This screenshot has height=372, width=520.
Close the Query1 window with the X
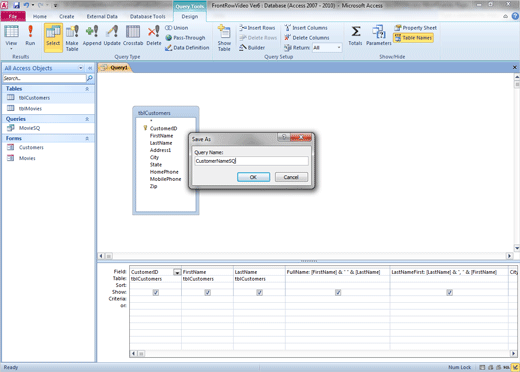515,67
